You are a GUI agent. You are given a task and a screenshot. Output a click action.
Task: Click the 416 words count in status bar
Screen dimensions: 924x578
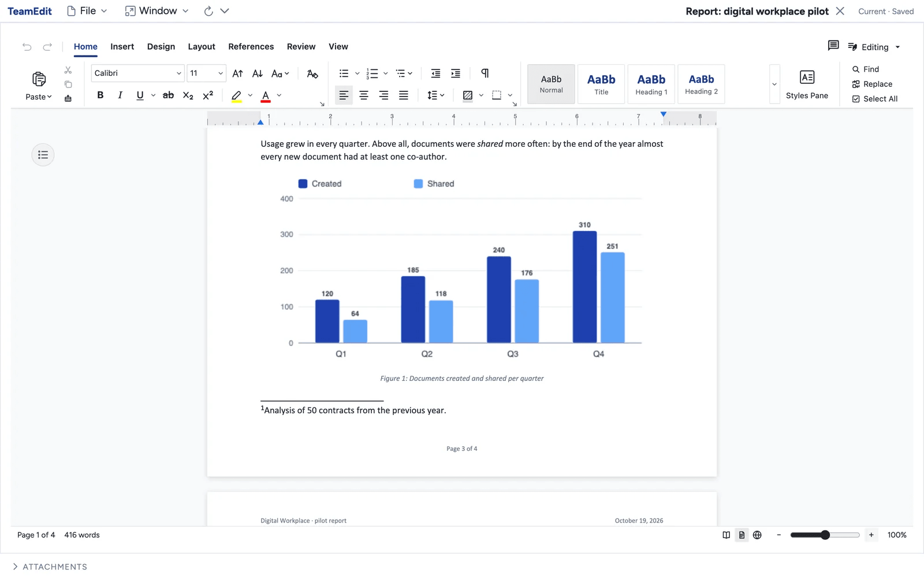[x=82, y=535]
